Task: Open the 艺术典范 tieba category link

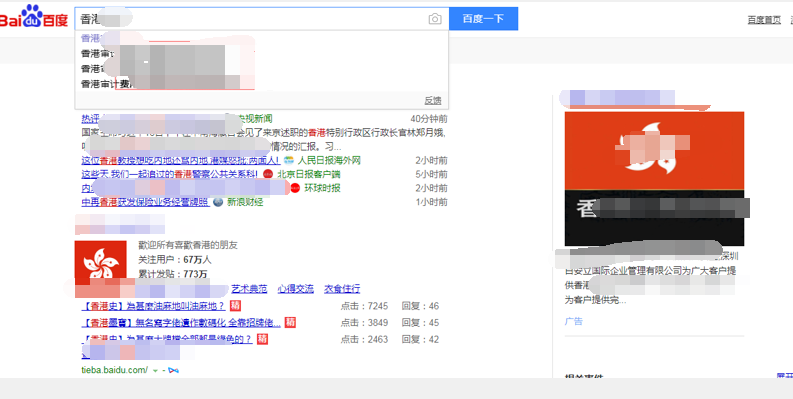Action: click(249, 289)
